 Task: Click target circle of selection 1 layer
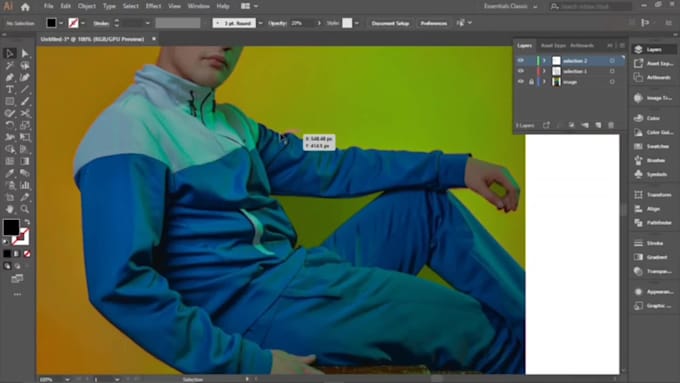tap(612, 71)
